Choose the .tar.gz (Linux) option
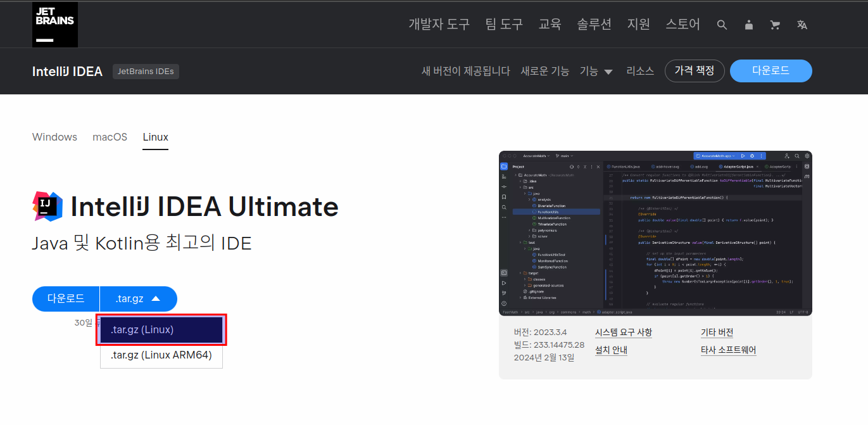 pos(161,330)
